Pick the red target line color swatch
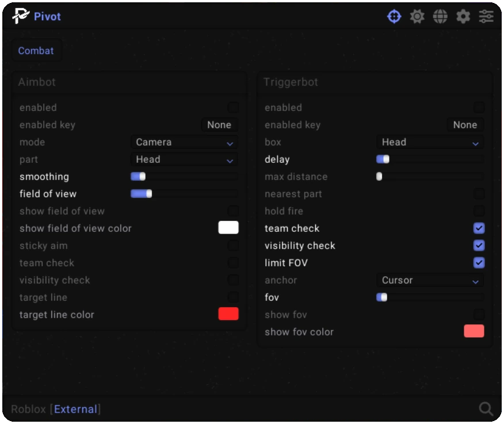Screen dimensions: 504x424 228,314
